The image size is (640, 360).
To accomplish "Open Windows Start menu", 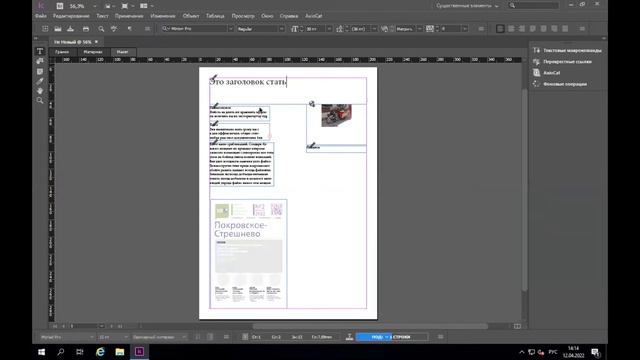I will (x=42, y=352).
